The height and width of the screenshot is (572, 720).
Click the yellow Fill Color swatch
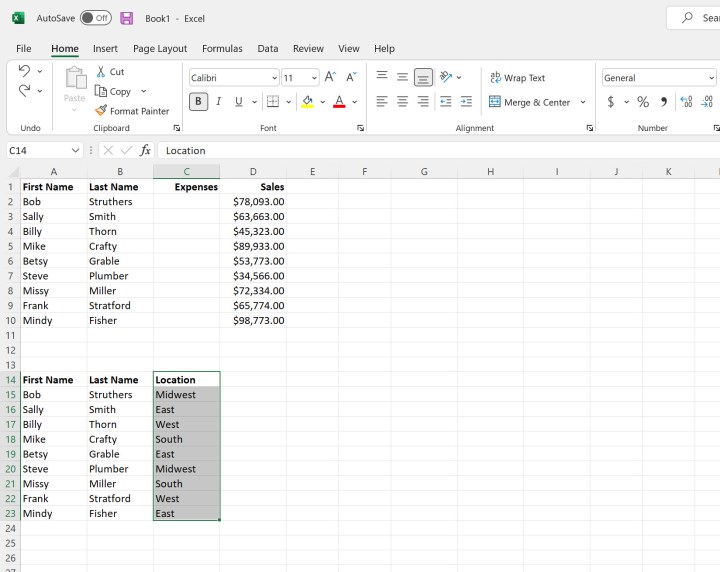pos(307,102)
